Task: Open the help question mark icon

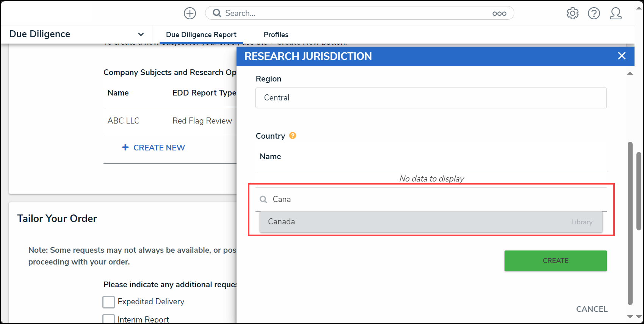Action: point(594,13)
